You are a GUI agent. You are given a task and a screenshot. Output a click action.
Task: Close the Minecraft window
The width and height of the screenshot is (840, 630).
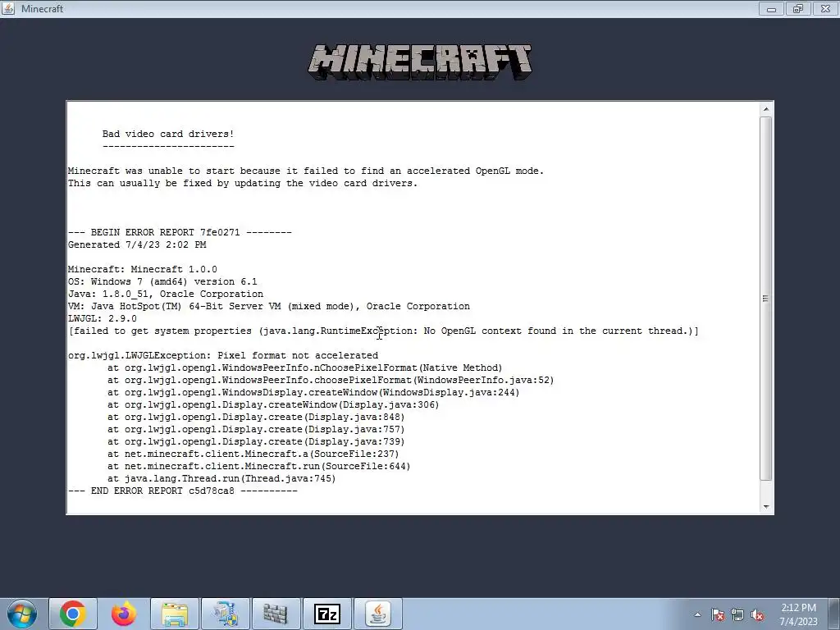(825, 9)
